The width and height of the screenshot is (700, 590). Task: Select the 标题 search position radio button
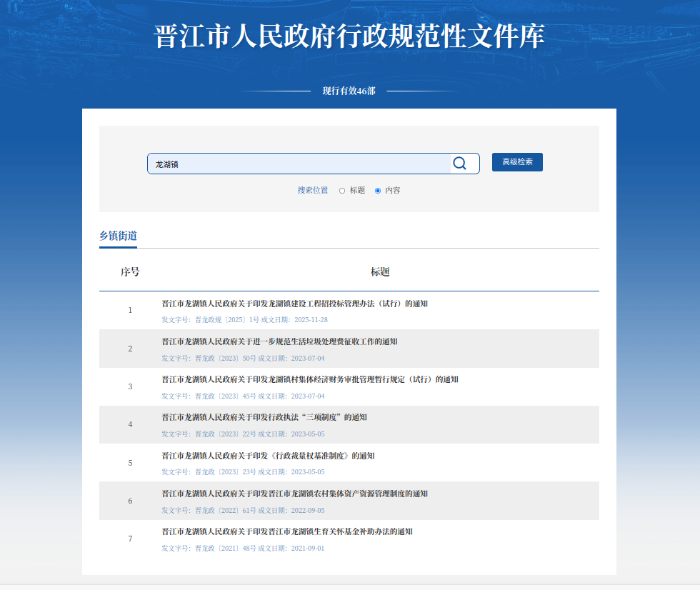point(342,191)
